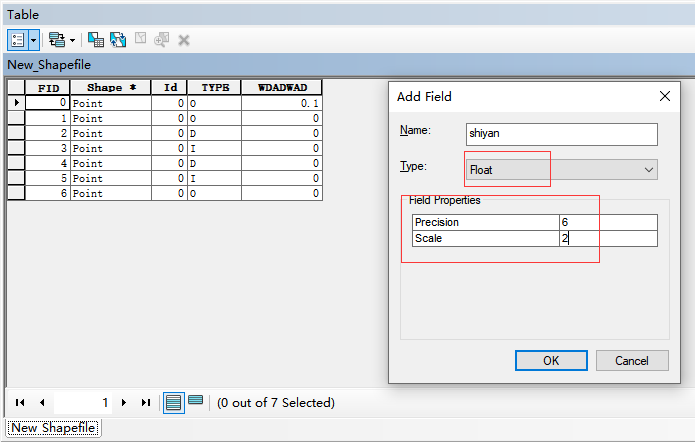Select the New_Shapefile tab at bottom

[x=54, y=428]
